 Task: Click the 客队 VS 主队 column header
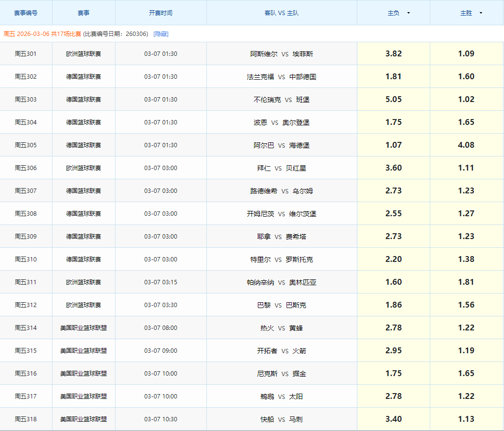point(282,13)
